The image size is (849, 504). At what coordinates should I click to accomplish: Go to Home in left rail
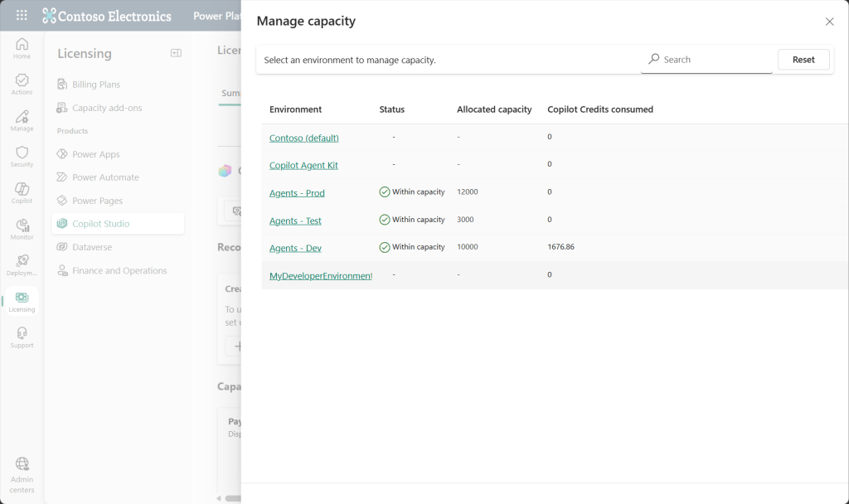(22, 48)
